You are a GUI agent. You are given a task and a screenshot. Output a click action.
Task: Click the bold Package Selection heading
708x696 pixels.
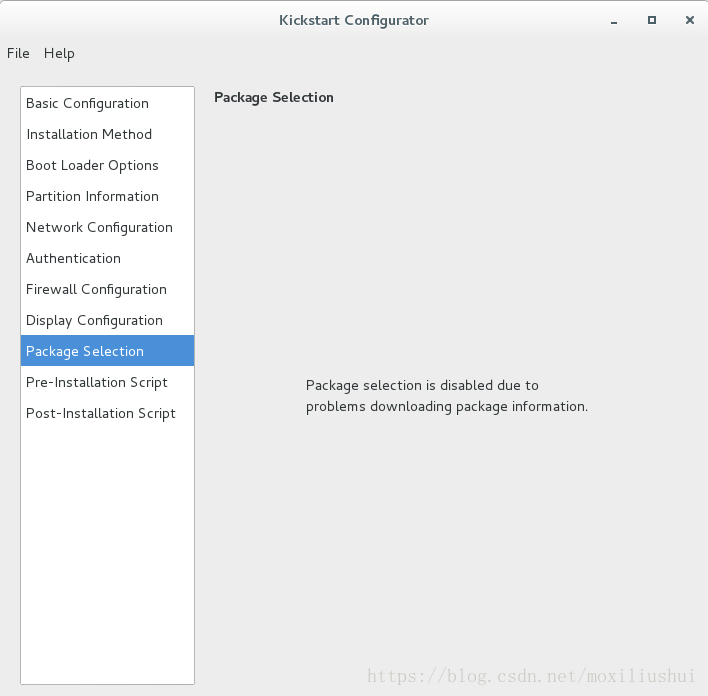(x=274, y=98)
